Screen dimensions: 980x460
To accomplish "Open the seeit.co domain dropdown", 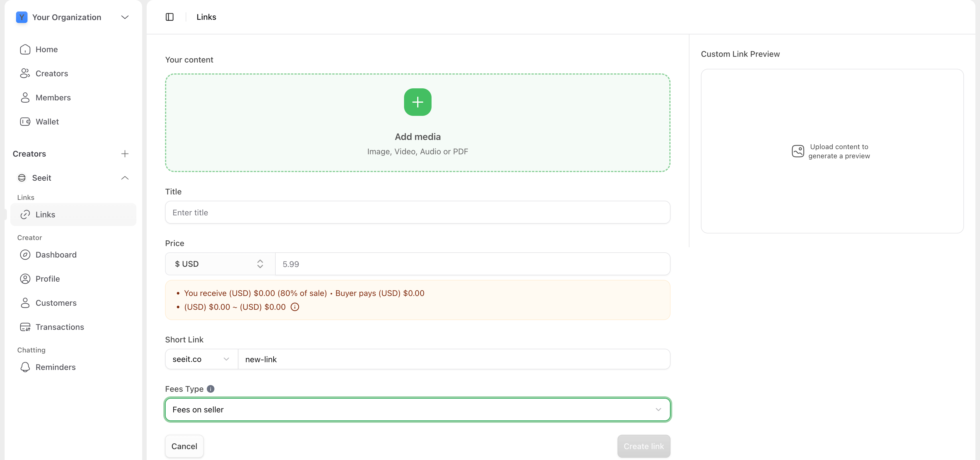I will pyautogui.click(x=201, y=359).
